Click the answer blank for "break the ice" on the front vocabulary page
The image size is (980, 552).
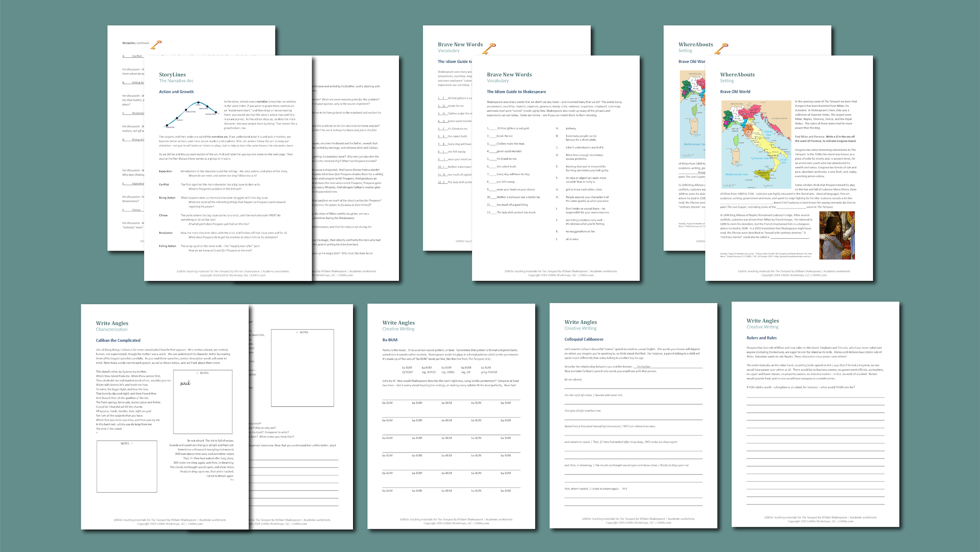coord(492,136)
